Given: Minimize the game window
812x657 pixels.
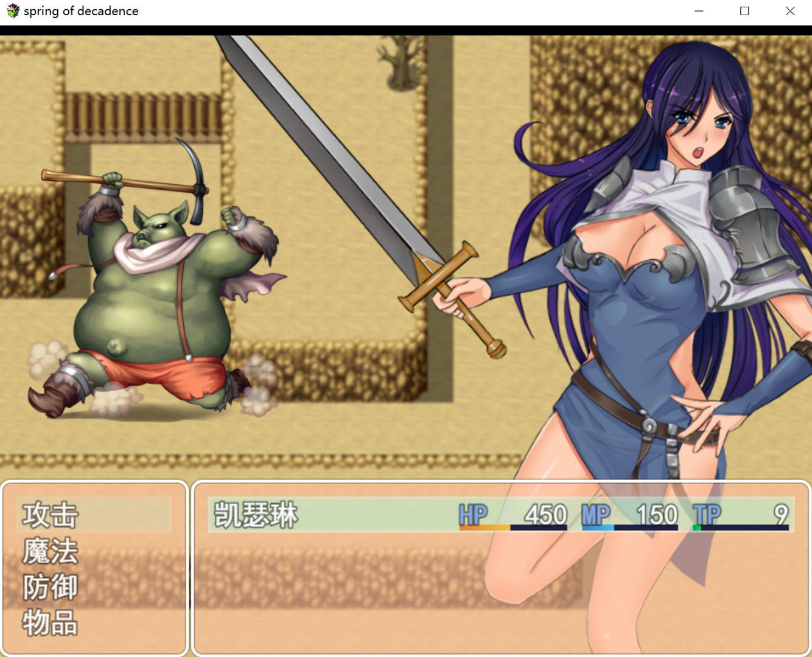Looking at the screenshot, I should [699, 11].
